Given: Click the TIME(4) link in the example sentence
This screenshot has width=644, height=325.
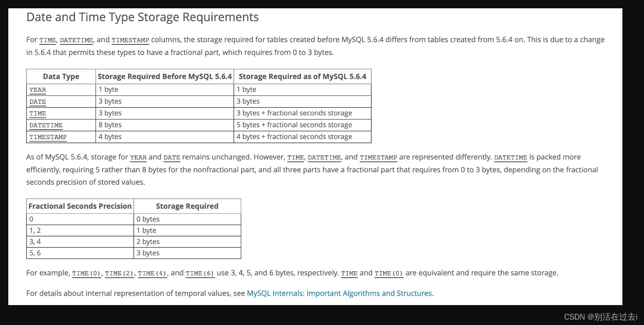Looking at the screenshot, I should click(152, 274).
